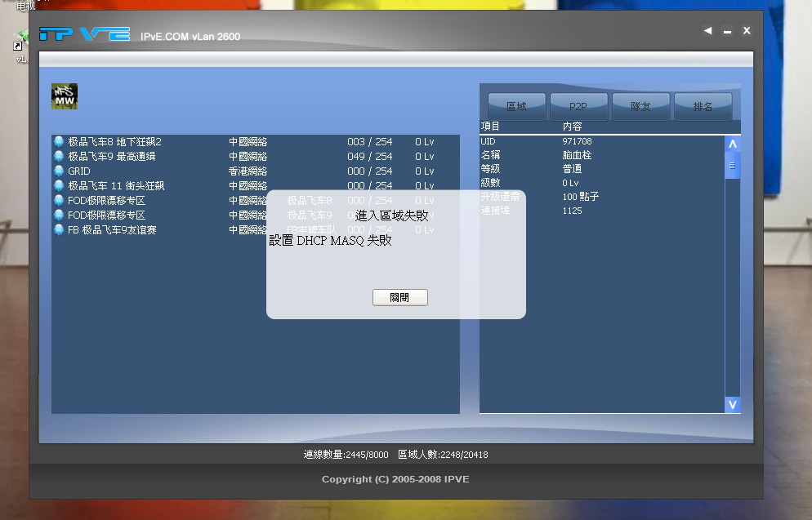812x520 pixels.
Task: Switch to the 區域 tab
Action: pyautogui.click(x=515, y=106)
